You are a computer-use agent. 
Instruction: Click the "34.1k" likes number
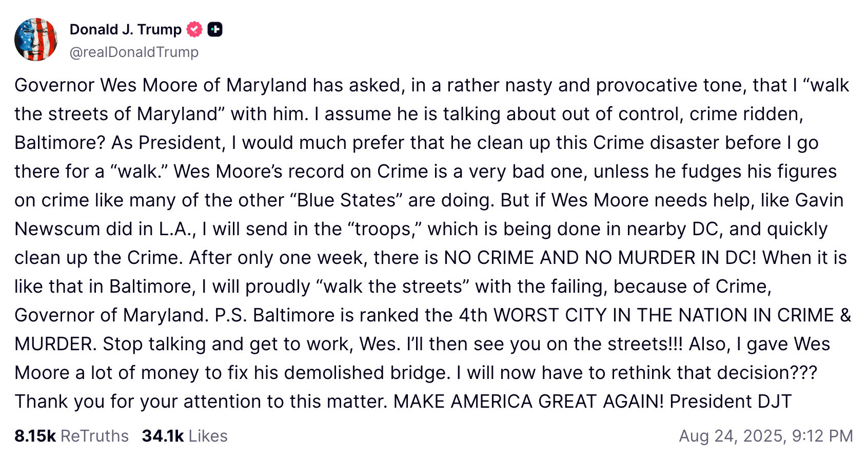163,436
